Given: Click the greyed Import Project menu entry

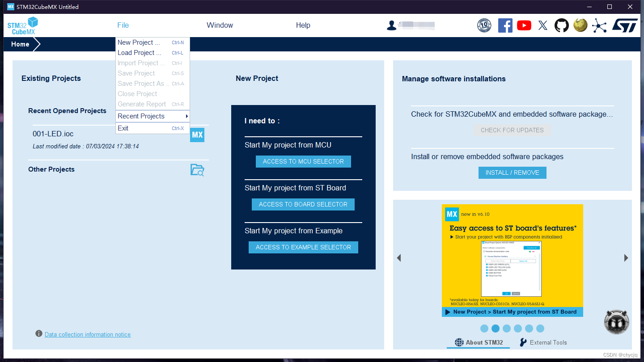Looking at the screenshot, I should (153, 63).
